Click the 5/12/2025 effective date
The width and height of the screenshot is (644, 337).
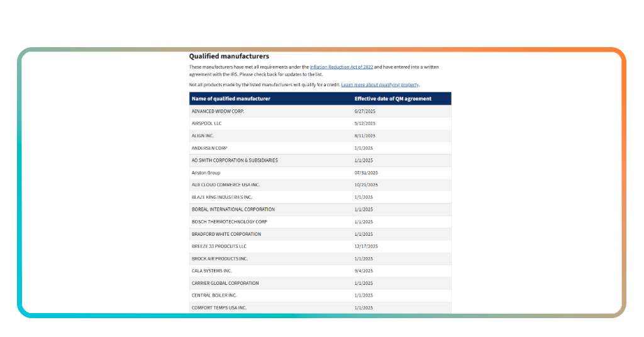pyautogui.click(x=365, y=124)
